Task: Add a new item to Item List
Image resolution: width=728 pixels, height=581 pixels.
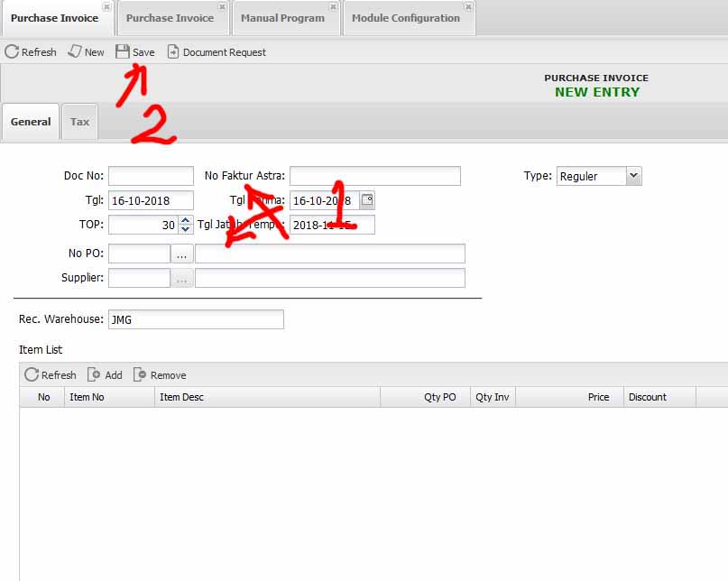Action: (x=94, y=374)
